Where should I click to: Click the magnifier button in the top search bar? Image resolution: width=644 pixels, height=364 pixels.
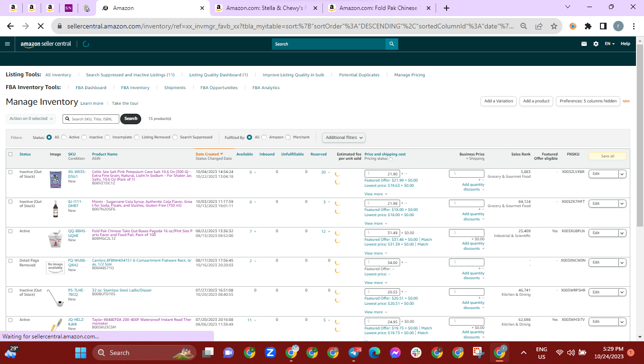(392, 44)
